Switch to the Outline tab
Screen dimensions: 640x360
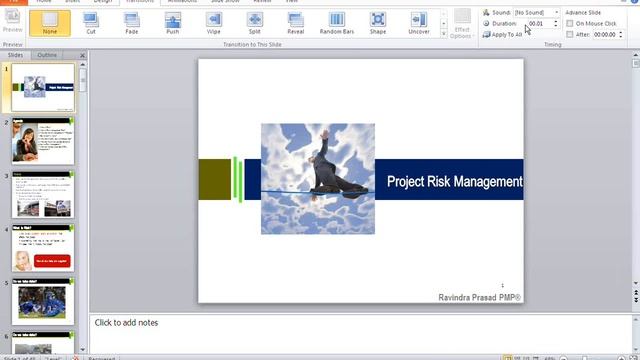tap(47, 55)
